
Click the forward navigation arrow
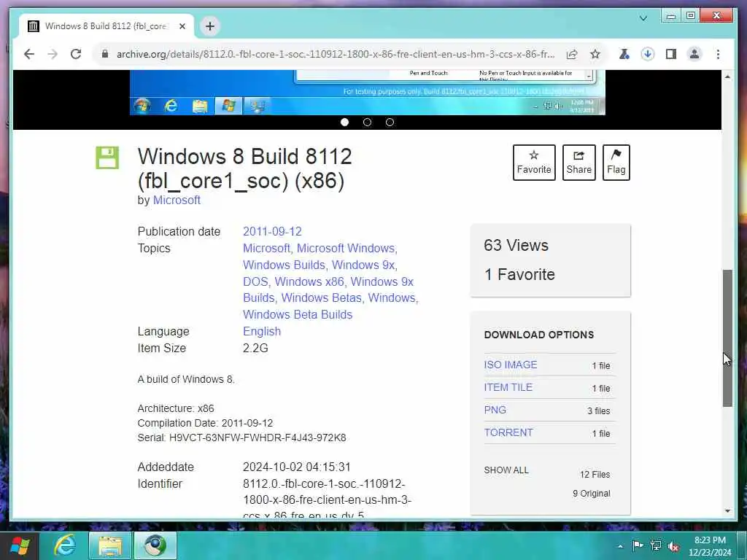tap(53, 54)
